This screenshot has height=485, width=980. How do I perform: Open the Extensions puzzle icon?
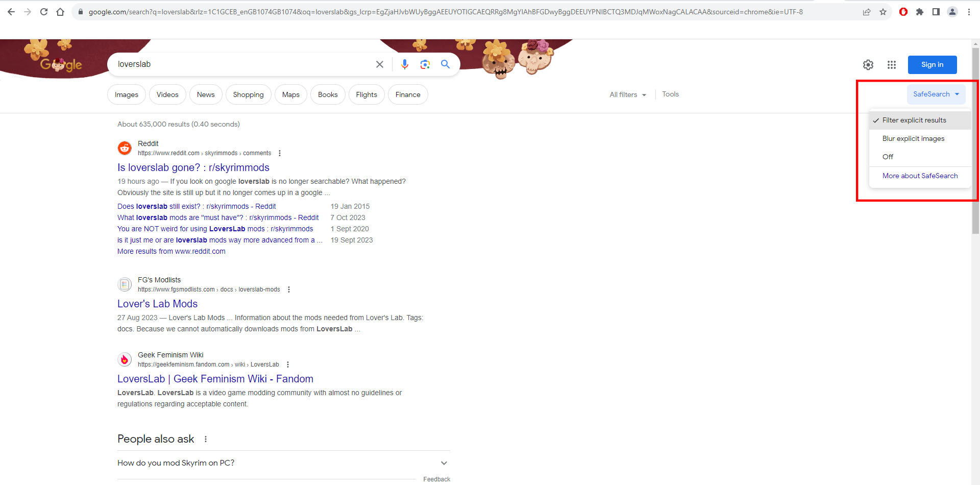(x=920, y=12)
